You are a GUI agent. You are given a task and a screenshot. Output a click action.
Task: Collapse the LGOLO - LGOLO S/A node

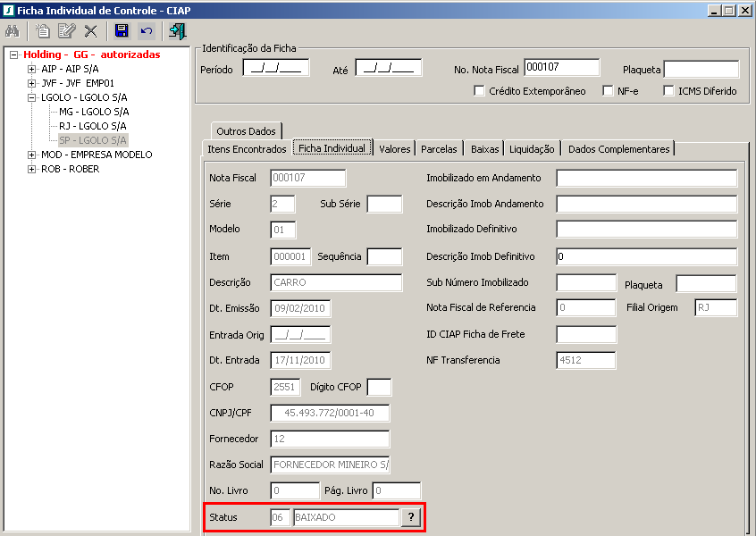point(32,97)
